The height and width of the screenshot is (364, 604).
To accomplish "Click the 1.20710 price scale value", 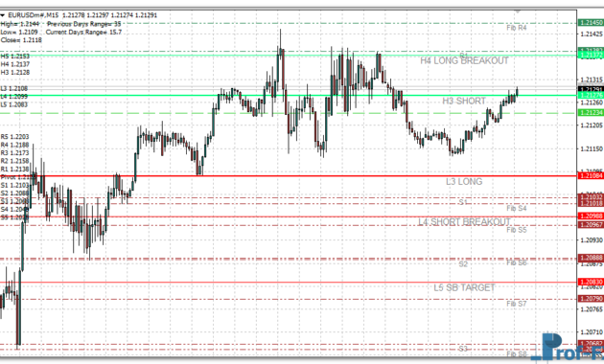I will 592,331.
